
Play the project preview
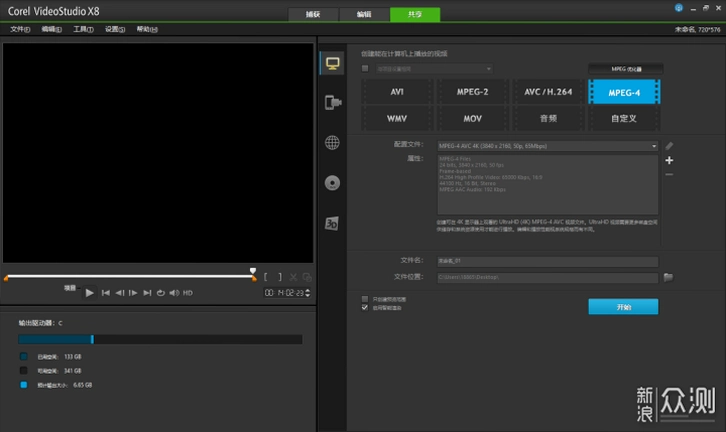point(89,293)
